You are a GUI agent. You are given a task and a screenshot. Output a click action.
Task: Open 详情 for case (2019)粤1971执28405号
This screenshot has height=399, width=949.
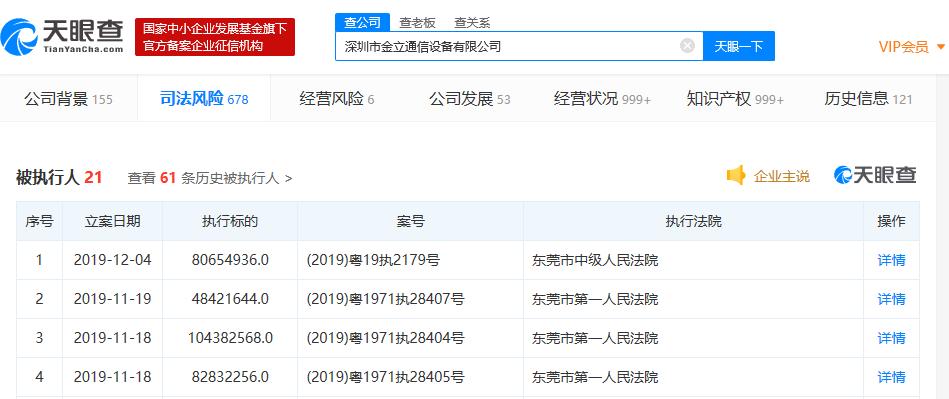(892, 377)
